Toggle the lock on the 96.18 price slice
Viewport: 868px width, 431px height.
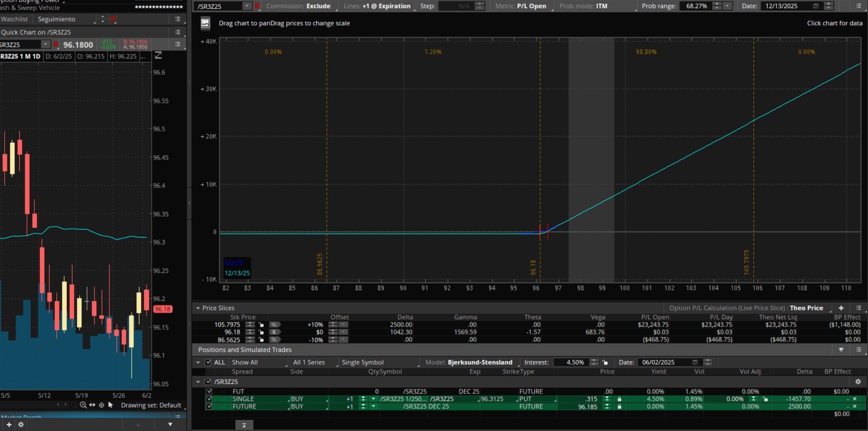261,332
